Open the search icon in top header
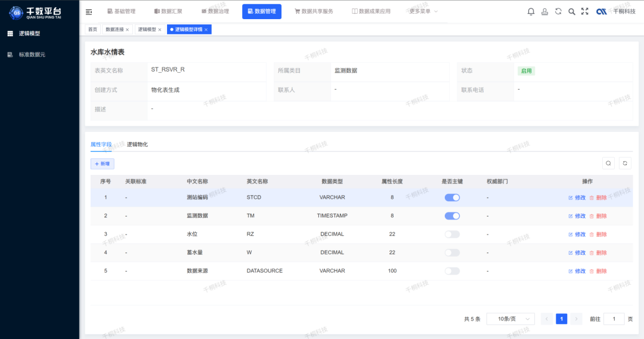 click(x=572, y=11)
